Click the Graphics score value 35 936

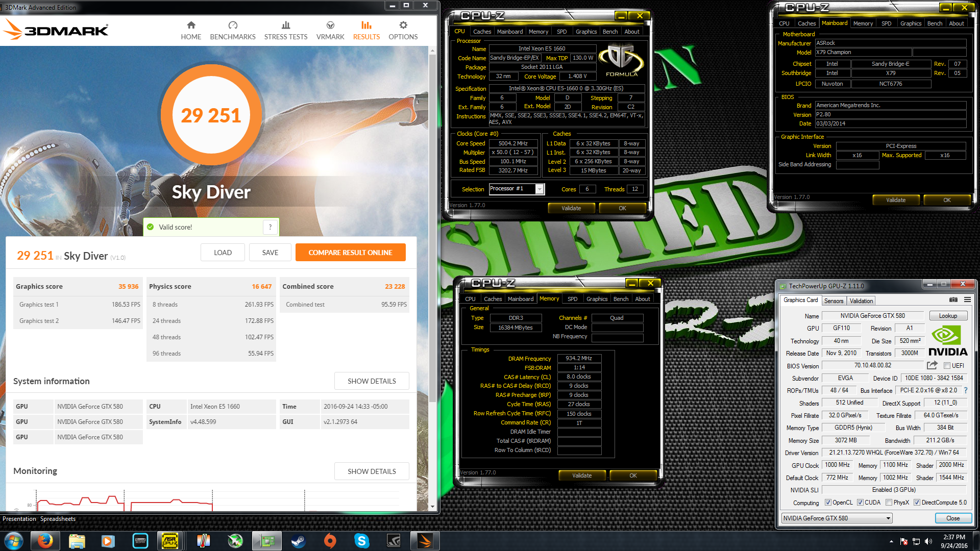(x=129, y=287)
